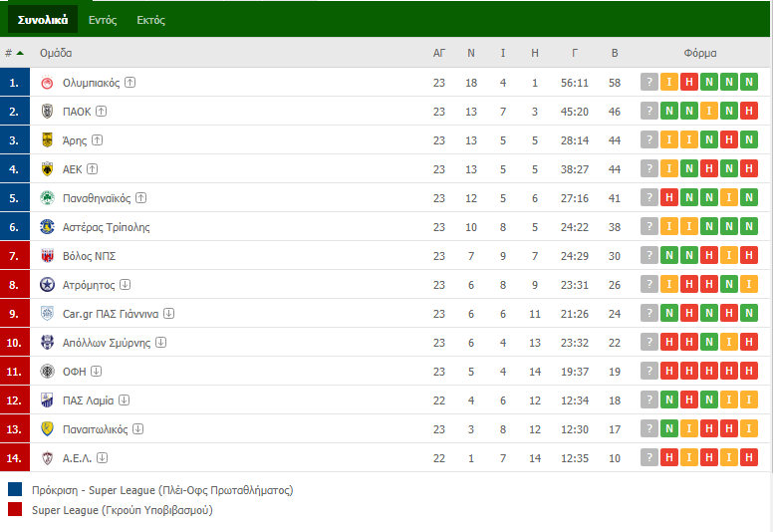
Task: Open the Απόλλων Σμύρνης team link
Action: (x=107, y=343)
